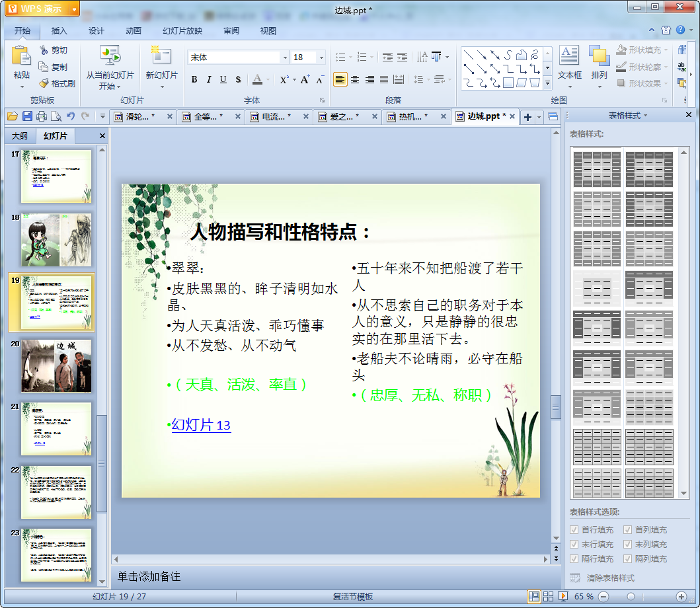
Task: Open the 设计 ribbon tab
Action: pyautogui.click(x=96, y=31)
